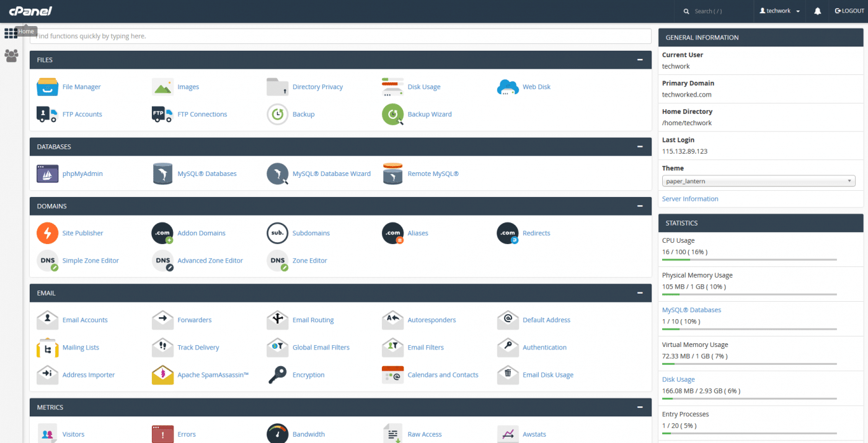
Task: Click the LOGOUT button
Action: (849, 11)
